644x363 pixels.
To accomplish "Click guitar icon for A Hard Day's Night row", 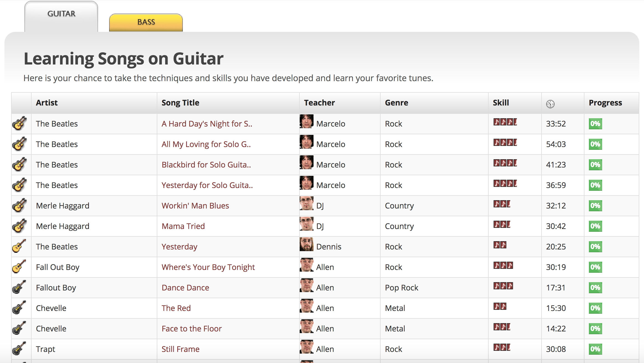I will click(x=19, y=123).
